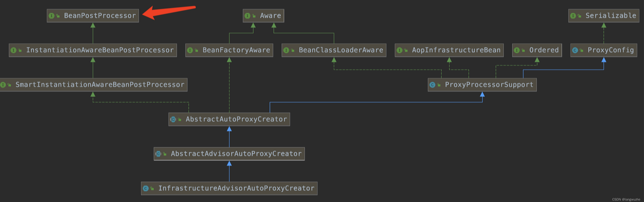Viewport: 644px width, 202px height.
Task: Click the visibility lock icon beside Ordered
Action: (524, 50)
